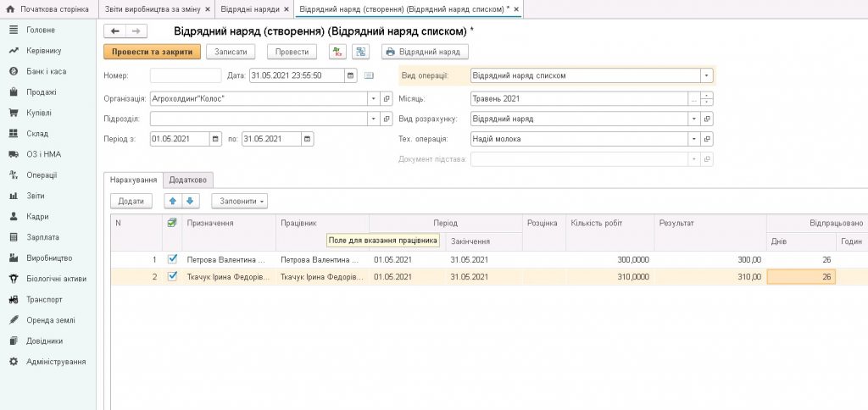The image size is (868, 410).
Task: Move row up with blue up arrow
Action: pyautogui.click(x=172, y=201)
